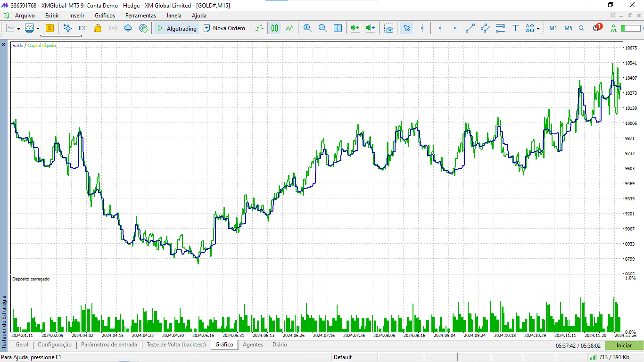Image resolution: width=644 pixels, height=362 pixels.
Task: Click the green LVL level icon
Action: pyautogui.click(x=613, y=28)
